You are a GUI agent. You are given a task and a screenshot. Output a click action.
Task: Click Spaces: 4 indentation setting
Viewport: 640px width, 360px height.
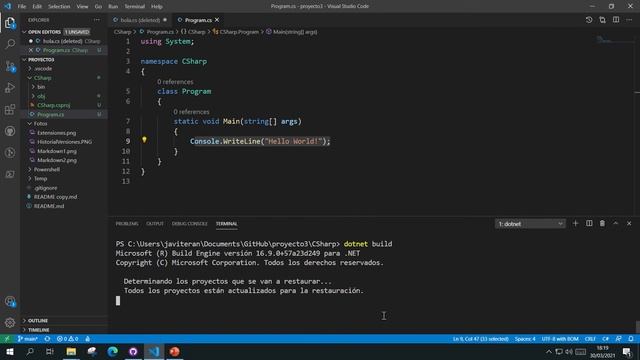[525, 339]
